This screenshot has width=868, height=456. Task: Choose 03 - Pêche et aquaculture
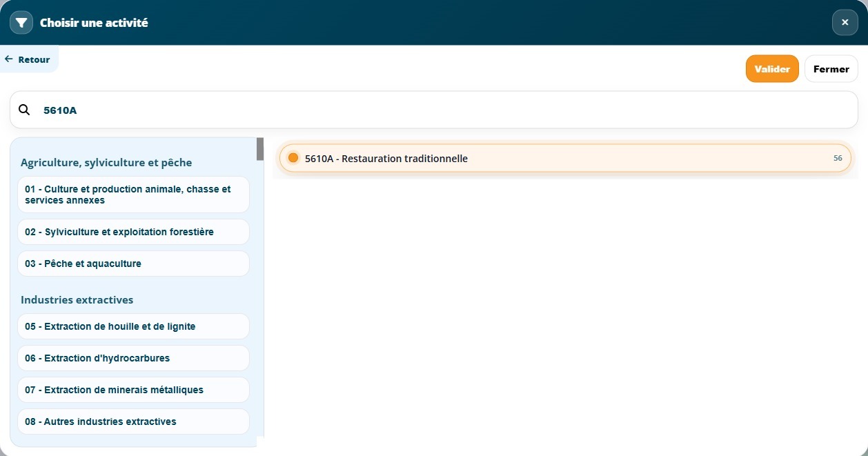pos(133,264)
